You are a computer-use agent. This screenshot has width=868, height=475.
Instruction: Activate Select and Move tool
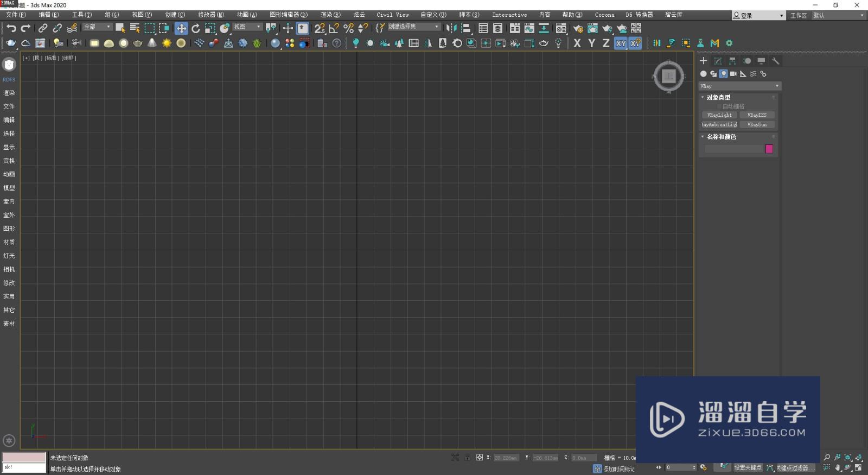click(x=181, y=28)
